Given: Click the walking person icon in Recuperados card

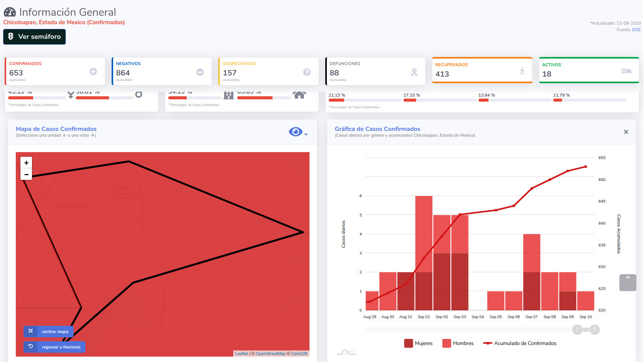Looking at the screenshot, I should (x=522, y=71).
